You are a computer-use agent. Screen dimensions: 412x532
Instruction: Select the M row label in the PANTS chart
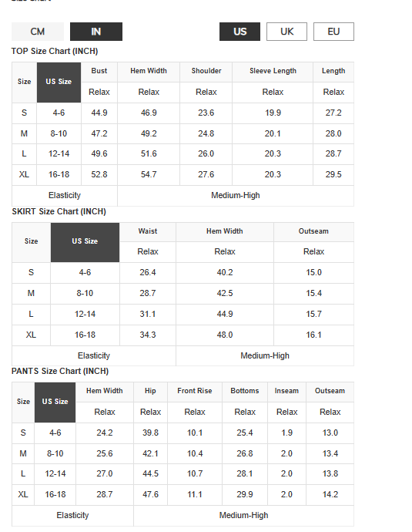(23, 453)
